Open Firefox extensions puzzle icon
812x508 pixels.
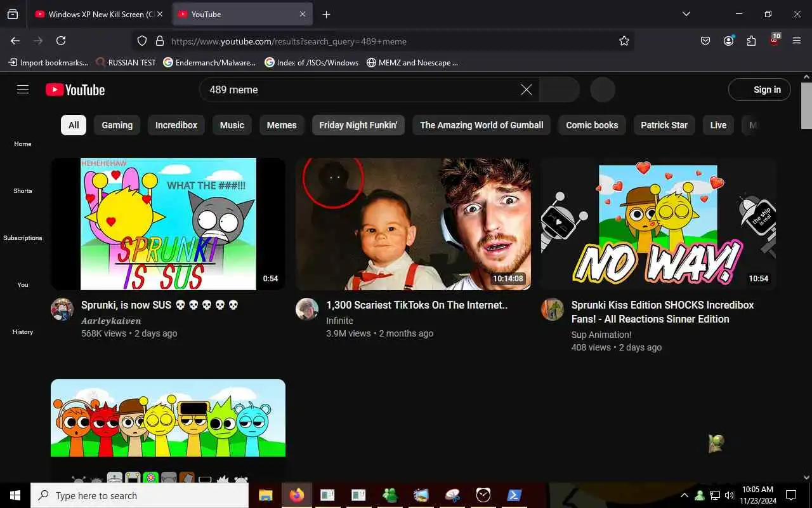click(751, 41)
